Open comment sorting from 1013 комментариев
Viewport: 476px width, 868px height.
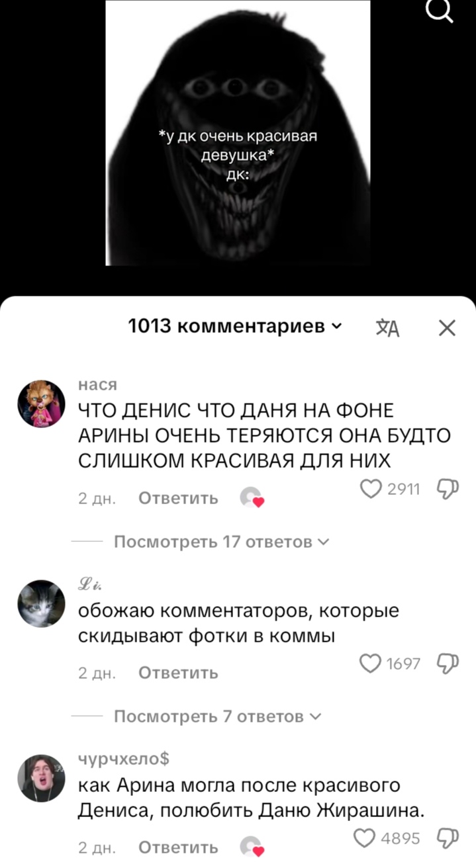tap(236, 326)
